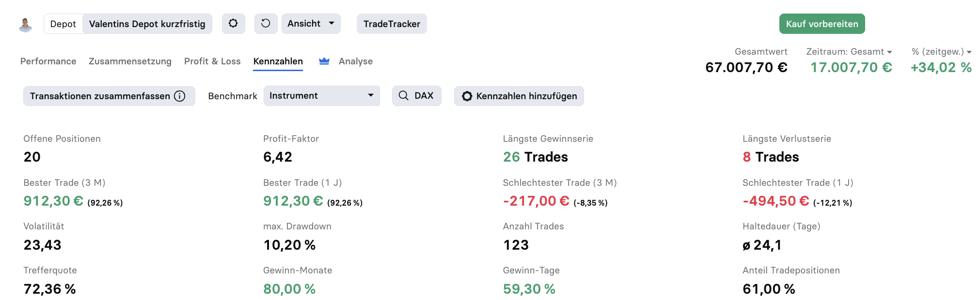This screenshot has width=980, height=300.
Task: Click info icon on Transaktionen zusammenfassen
Action: point(180,96)
